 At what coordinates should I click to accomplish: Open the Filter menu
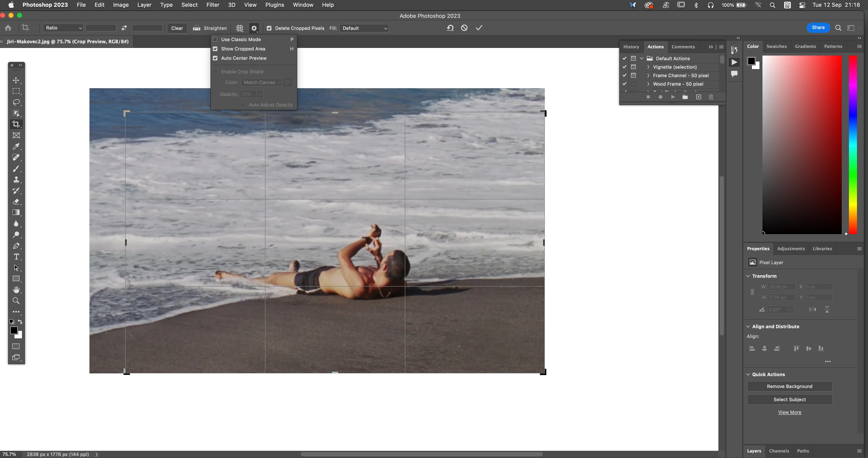[x=213, y=5]
